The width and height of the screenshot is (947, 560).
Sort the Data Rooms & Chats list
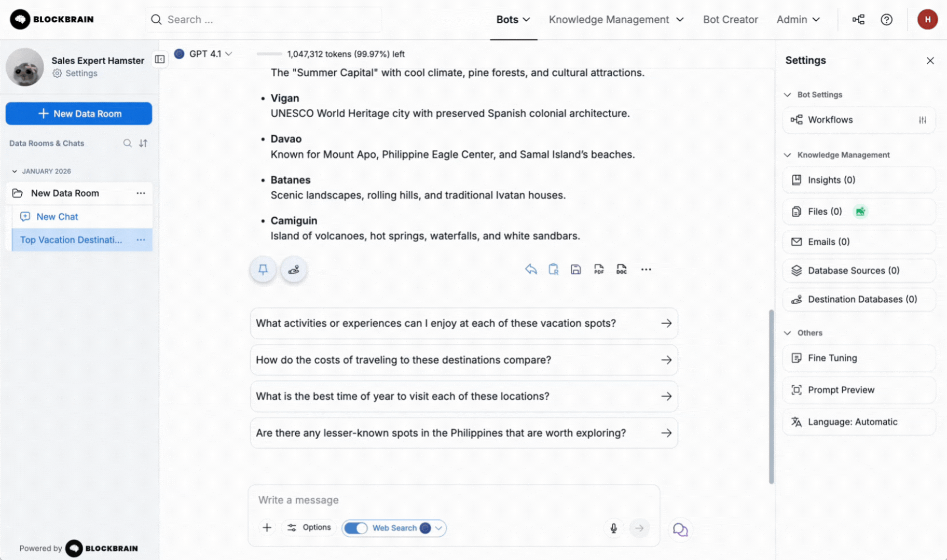(x=143, y=143)
